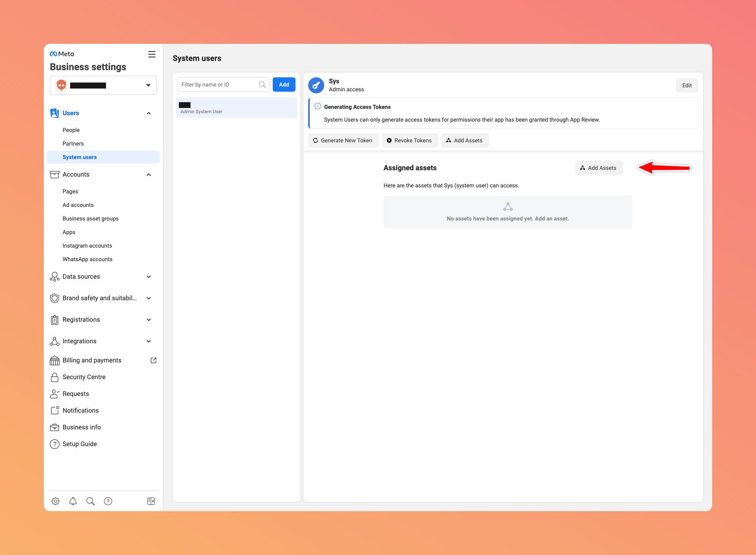756x555 pixels.
Task: Click Generate New Token button
Action: pos(343,140)
